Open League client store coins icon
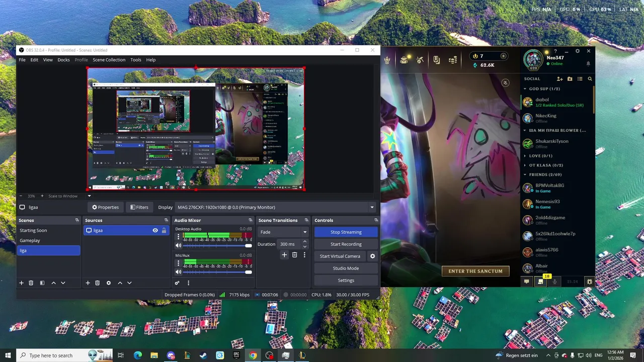 453,60
